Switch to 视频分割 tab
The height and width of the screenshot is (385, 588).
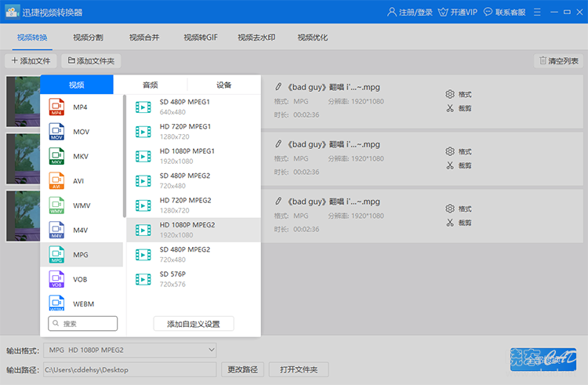[x=88, y=37]
